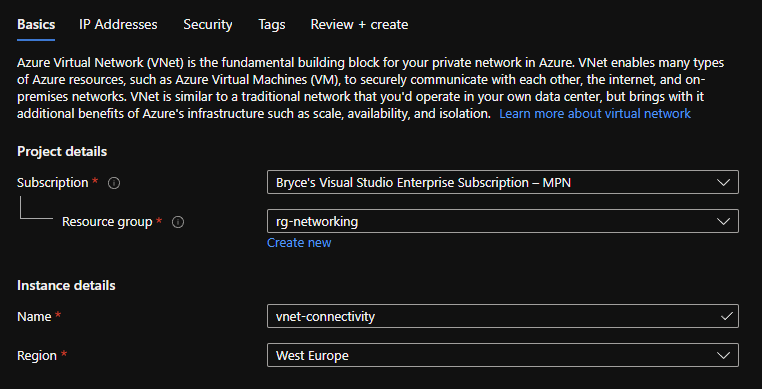Viewport: 762px width, 389px height.
Task: Click the validation checkmark in Name field
Action: [727, 317]
